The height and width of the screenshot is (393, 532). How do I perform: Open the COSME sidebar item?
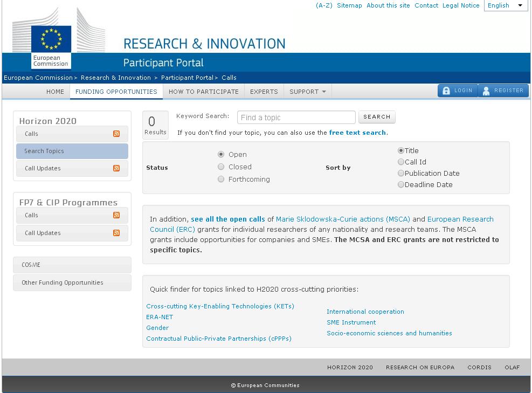tap(72, 265)
